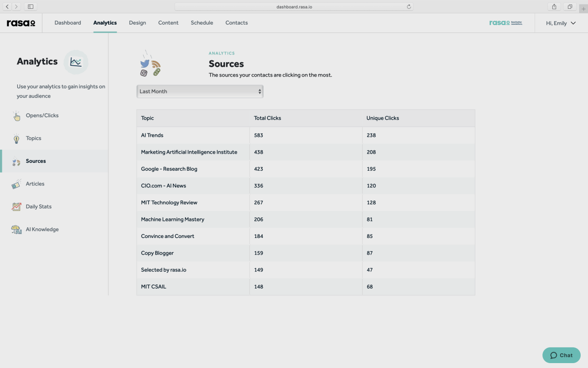This screenshot has width=588, height=368.
Task: Reload the page using the refresh icon
Action: [409, 6]
